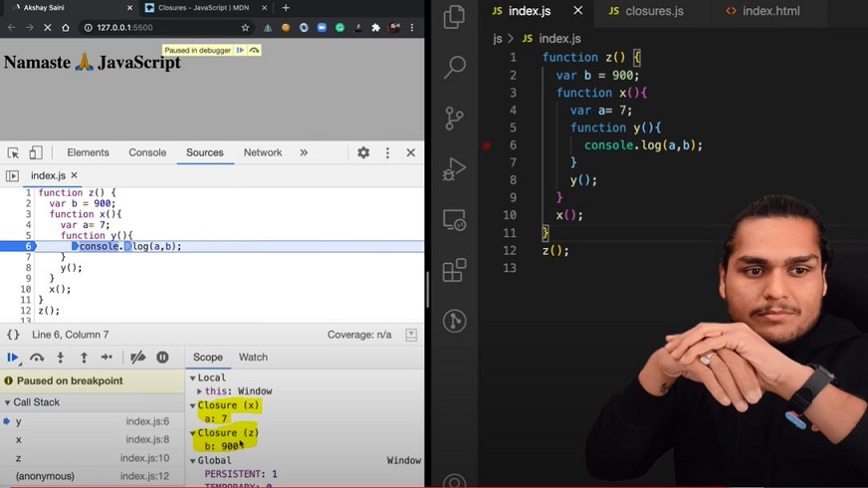Resume script execution in debugger toolbar

(x=13, y=358)
